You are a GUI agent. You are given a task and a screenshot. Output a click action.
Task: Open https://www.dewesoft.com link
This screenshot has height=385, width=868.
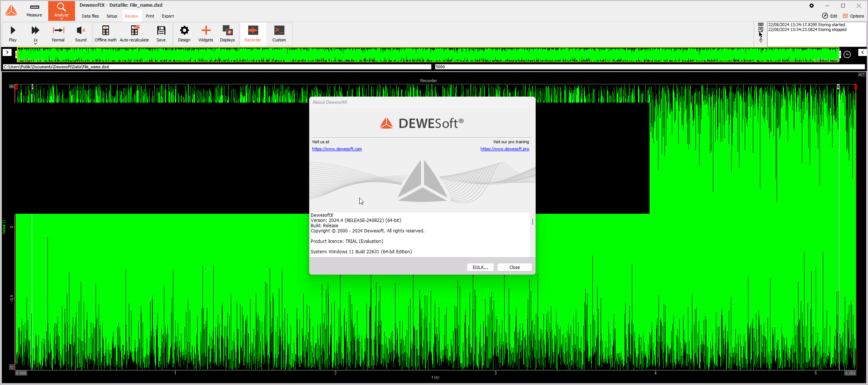(337, 149)
